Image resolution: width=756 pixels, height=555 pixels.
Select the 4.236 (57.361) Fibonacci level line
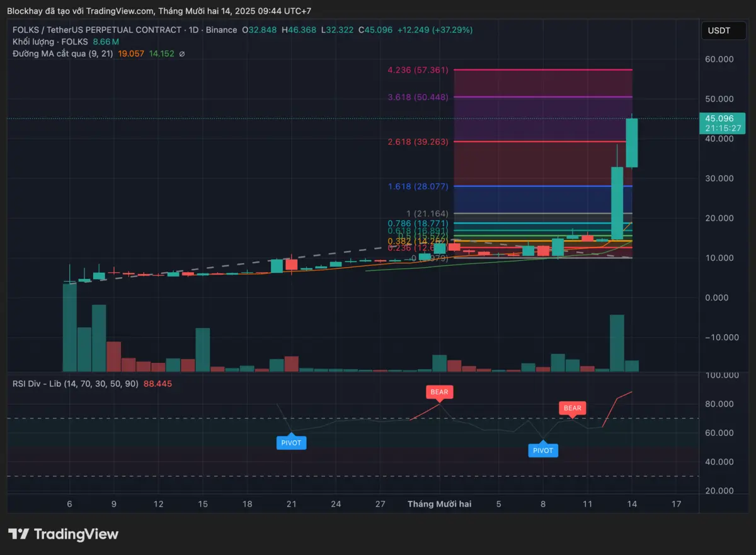(542, 70)
